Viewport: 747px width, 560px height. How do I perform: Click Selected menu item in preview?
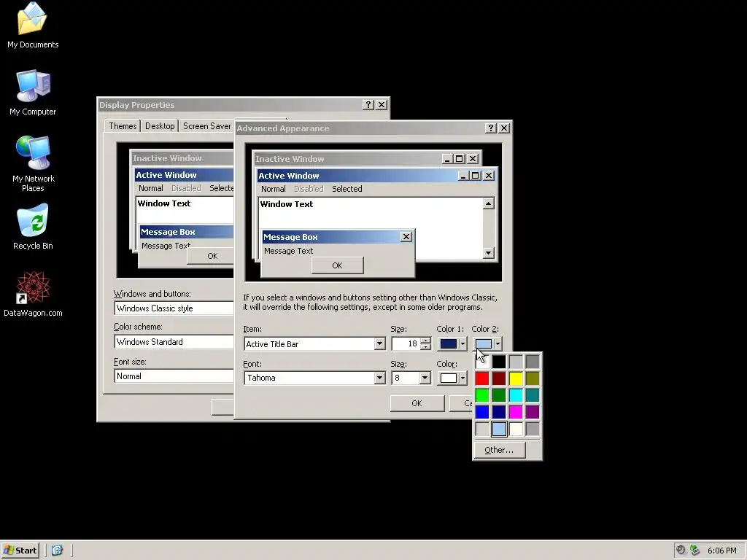(347, 189)
